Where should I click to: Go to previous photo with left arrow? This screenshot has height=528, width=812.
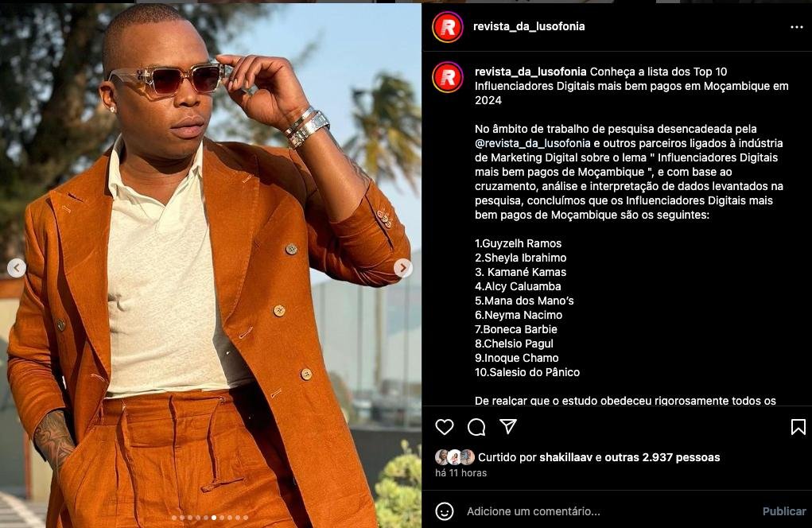tap(17, 268)
